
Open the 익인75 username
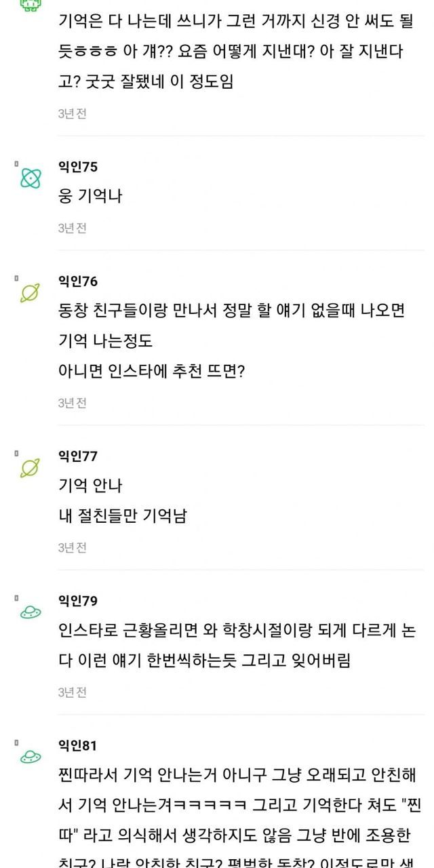(78, 167)
